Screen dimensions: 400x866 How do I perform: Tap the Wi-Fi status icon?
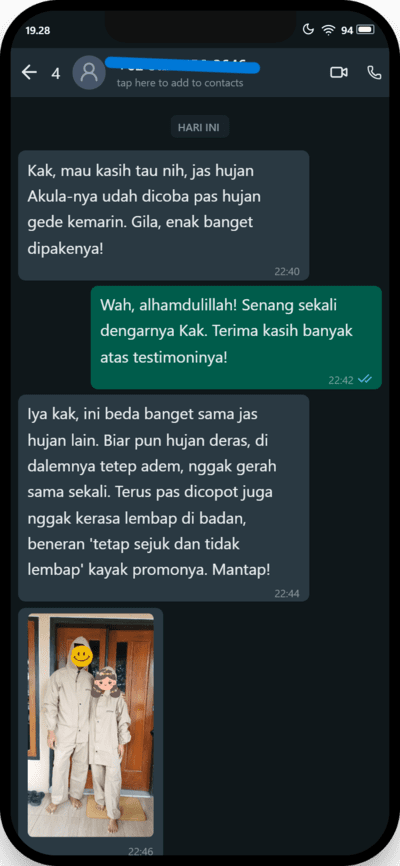[328, 30]
